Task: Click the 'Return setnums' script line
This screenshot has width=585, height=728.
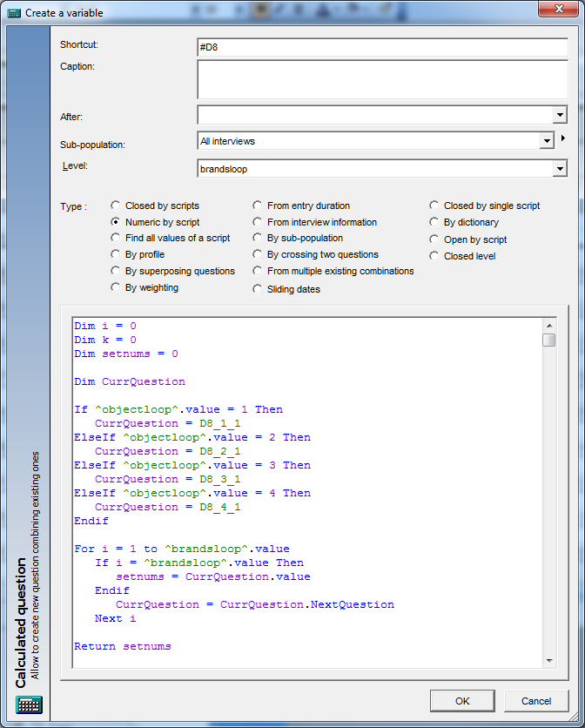Action: [x=123, y=646]
